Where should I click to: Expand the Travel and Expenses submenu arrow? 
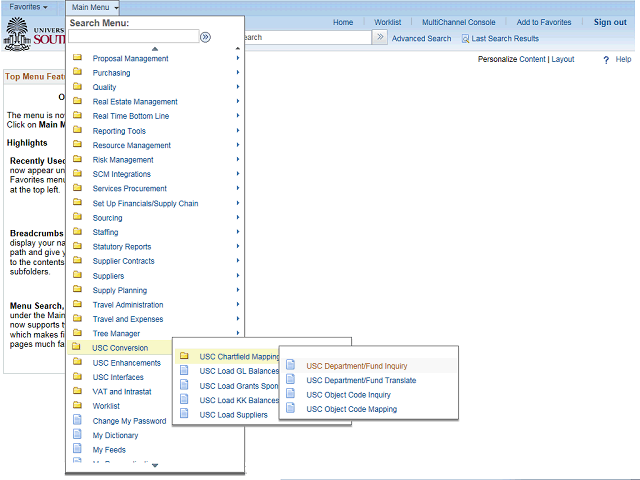point(238,319)
